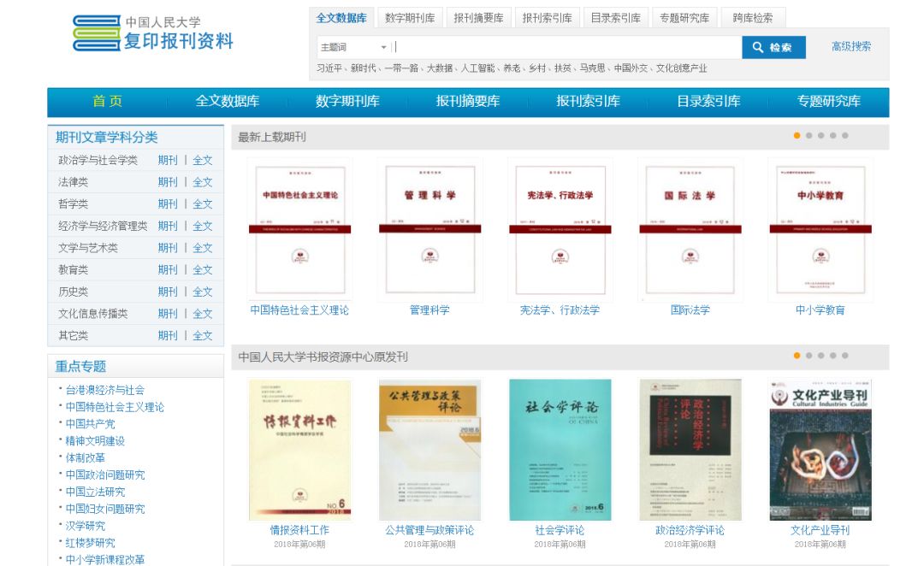Open the 中国立法研究 topic link
924x566 pixels.
[95, 492]
